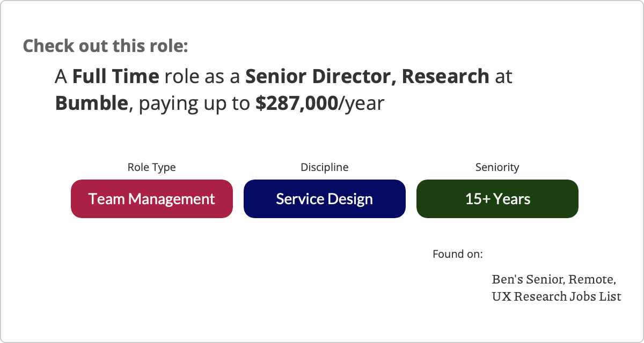Click the "Check out this role:" heading
This screenshot has height=343, width=644.
pos(105,46)
